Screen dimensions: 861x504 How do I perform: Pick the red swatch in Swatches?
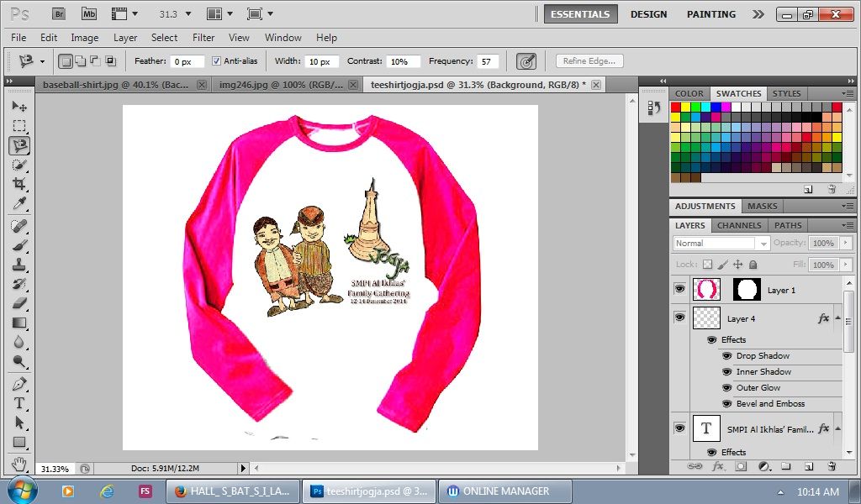click(675, 108)
